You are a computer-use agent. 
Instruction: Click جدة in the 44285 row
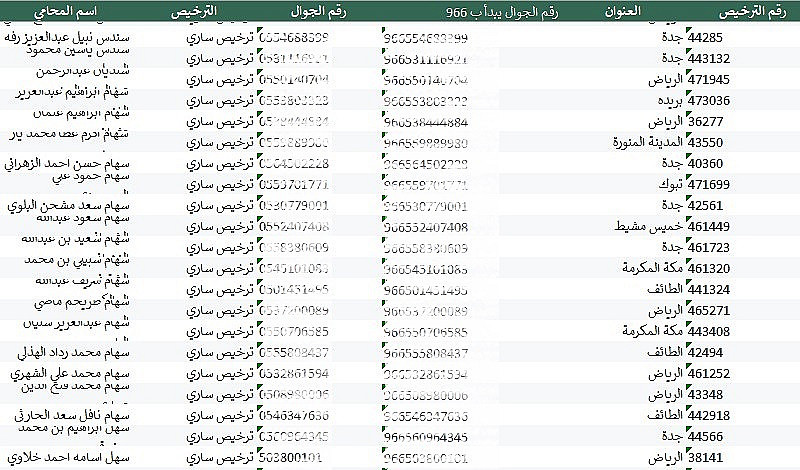coord(672,37)
